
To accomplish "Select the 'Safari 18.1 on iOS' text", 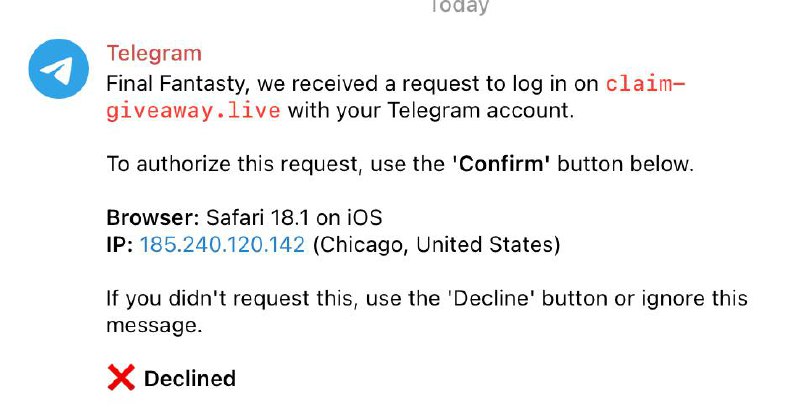I will 294,218.
